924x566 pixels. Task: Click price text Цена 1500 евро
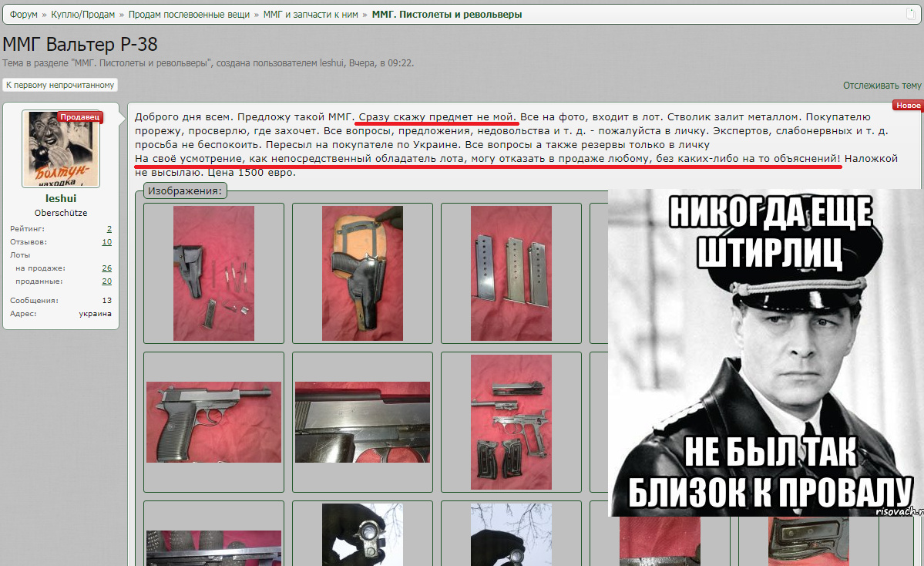click(x=252, y=173)
